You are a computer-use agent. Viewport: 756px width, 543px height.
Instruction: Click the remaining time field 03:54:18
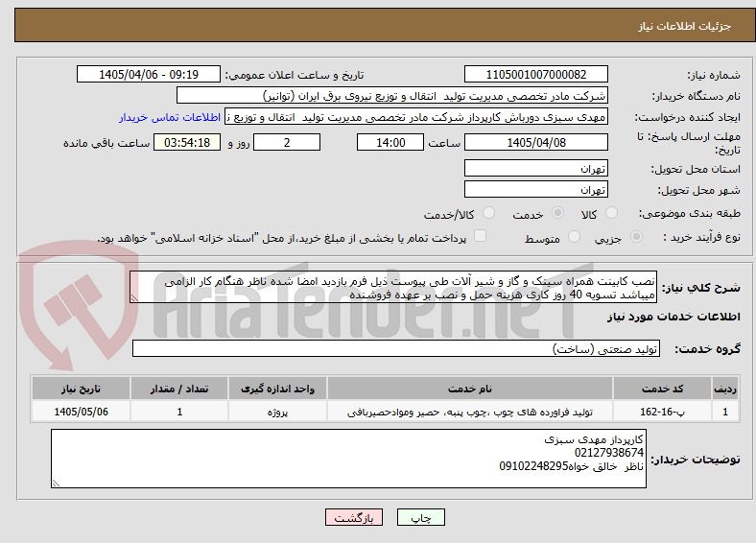tap(187, 142)
